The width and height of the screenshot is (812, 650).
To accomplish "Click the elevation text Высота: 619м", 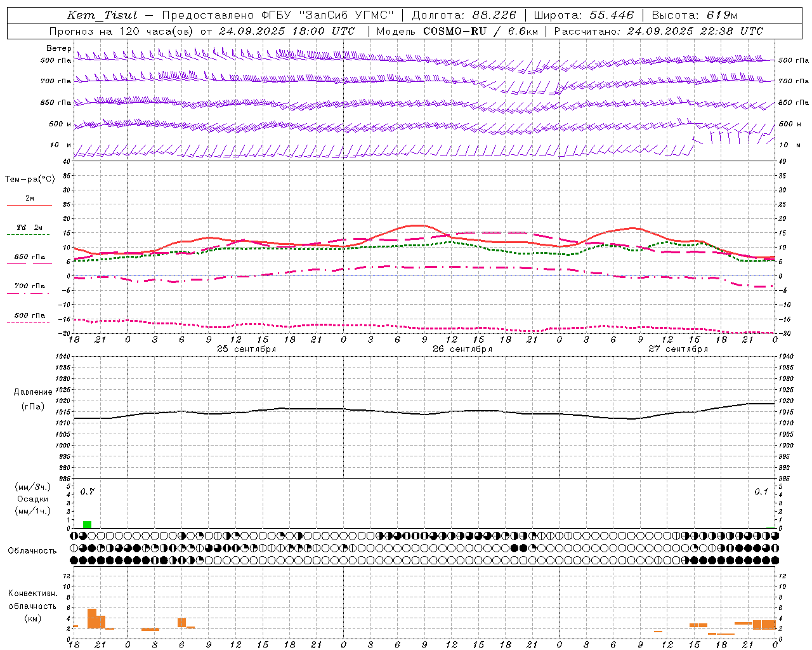I will [x=695, y=15].
